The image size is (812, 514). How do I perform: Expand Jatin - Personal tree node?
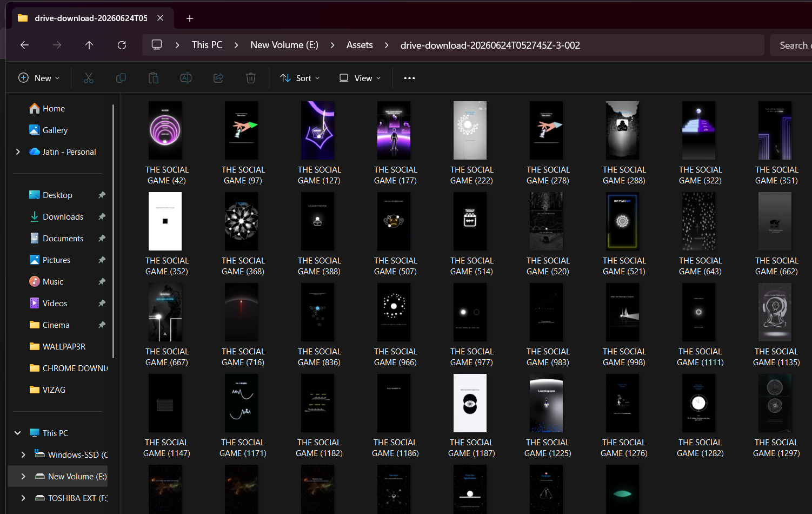point(18,152)
